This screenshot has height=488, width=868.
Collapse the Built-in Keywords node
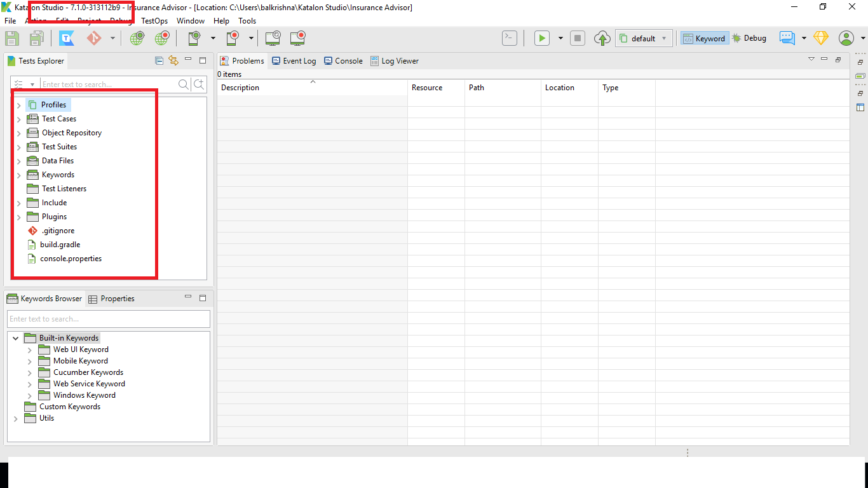click(x=16, y=338)
